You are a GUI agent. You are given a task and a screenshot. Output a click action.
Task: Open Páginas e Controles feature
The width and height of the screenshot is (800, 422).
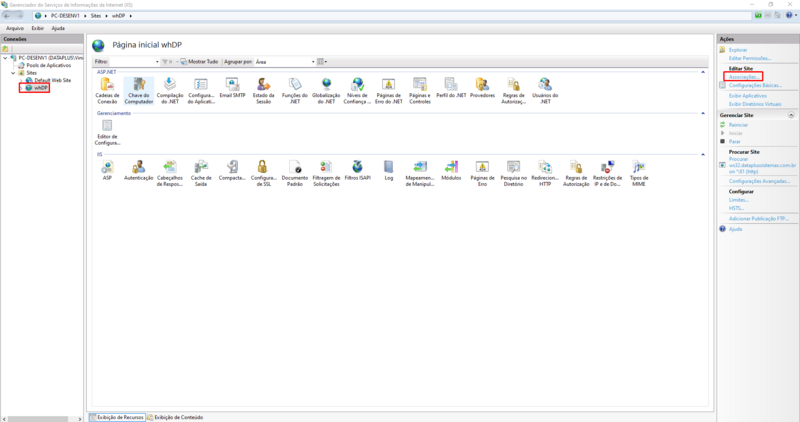420,91
